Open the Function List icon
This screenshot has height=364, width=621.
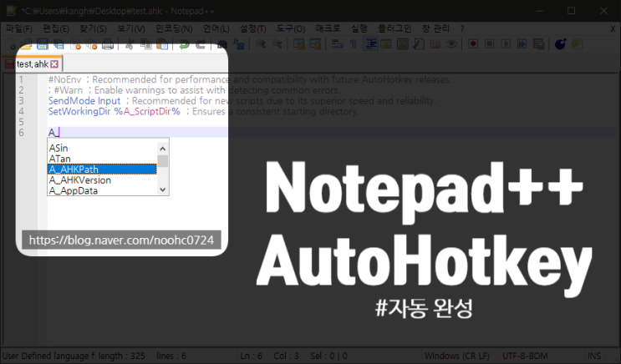(419, 44)
